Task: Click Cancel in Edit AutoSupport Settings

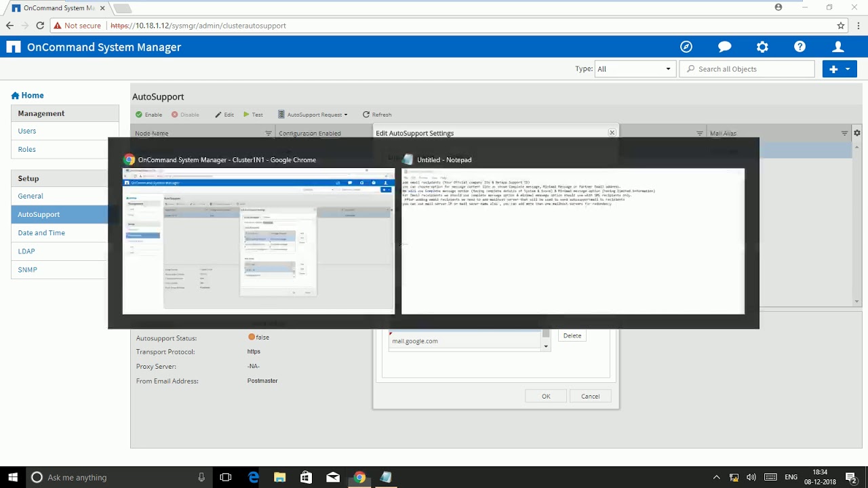Action: click(590, 396)
